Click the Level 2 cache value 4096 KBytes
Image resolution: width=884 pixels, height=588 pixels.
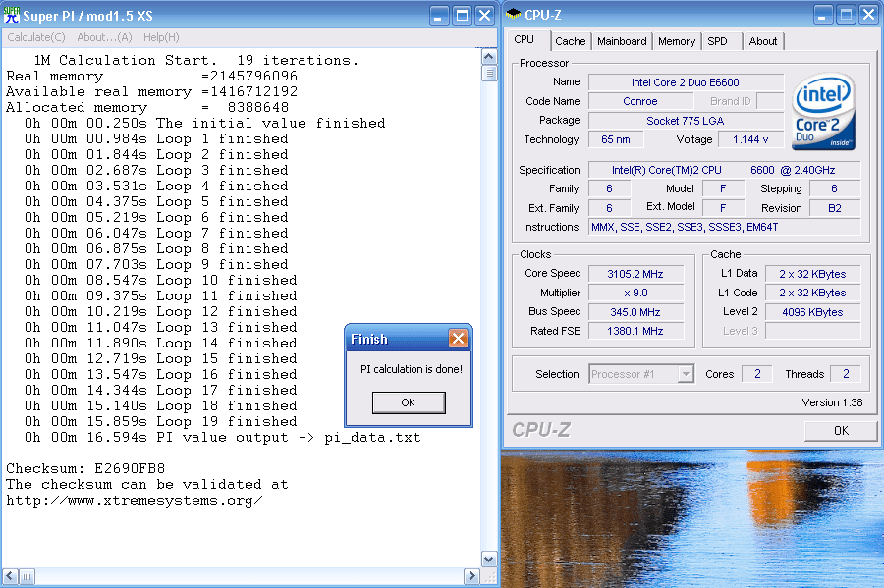tap(812, 312)
